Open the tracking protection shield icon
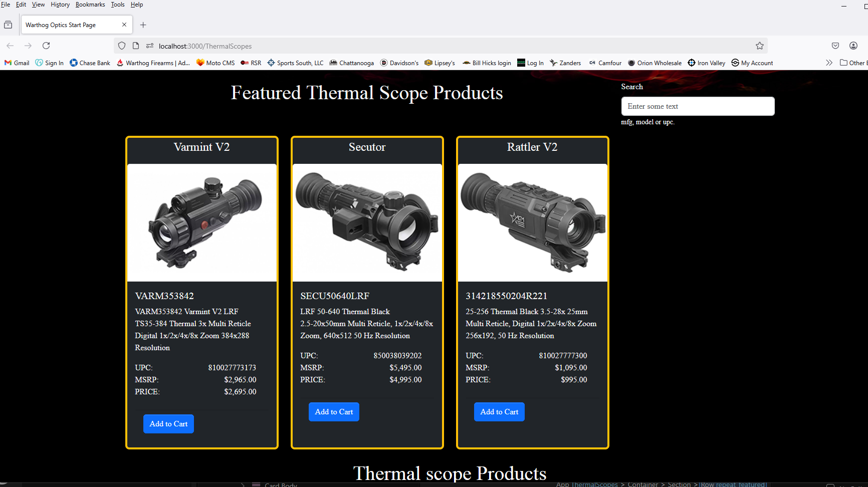Image resolution: width=868 pixels, height=487 pixels. point(122,46)
